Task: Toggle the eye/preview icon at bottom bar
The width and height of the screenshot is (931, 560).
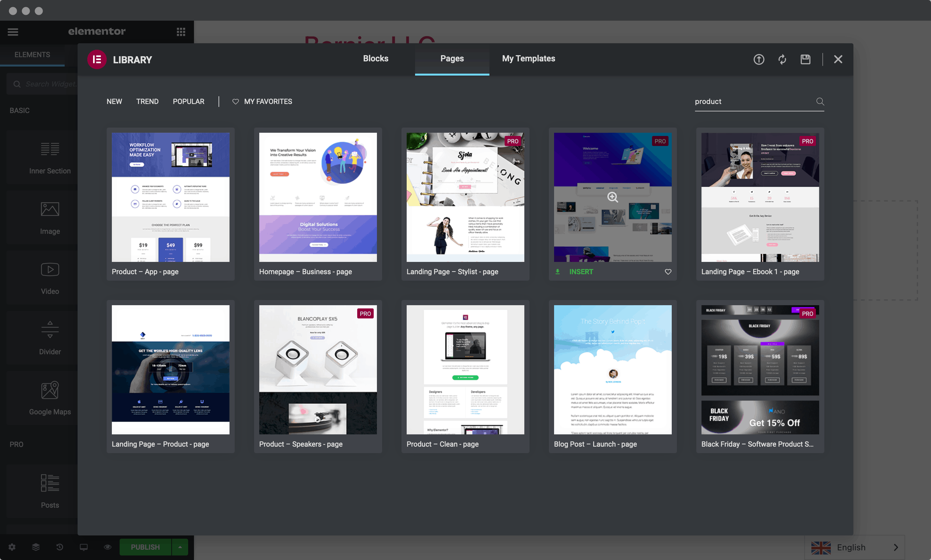Action: click(x=106, y=547)
